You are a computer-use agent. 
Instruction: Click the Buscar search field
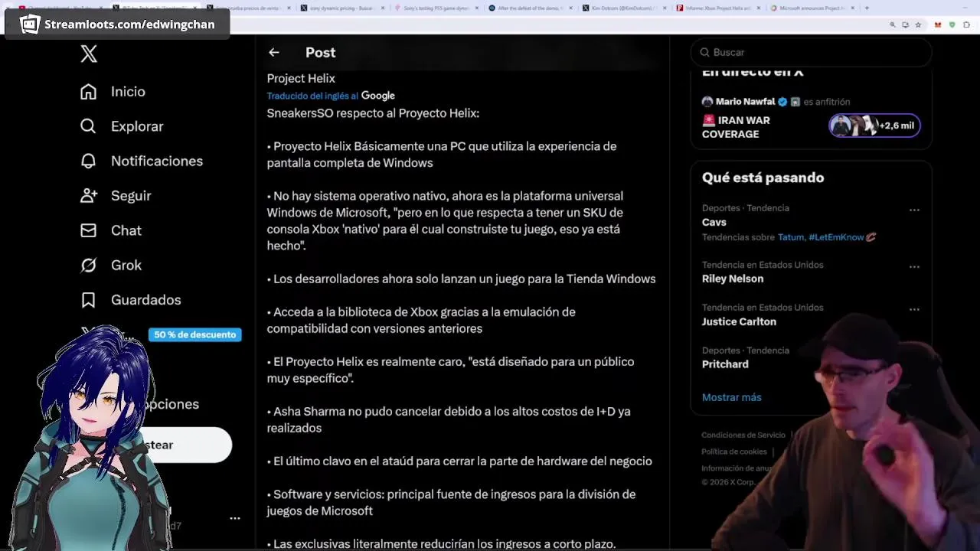click(811, 52)
